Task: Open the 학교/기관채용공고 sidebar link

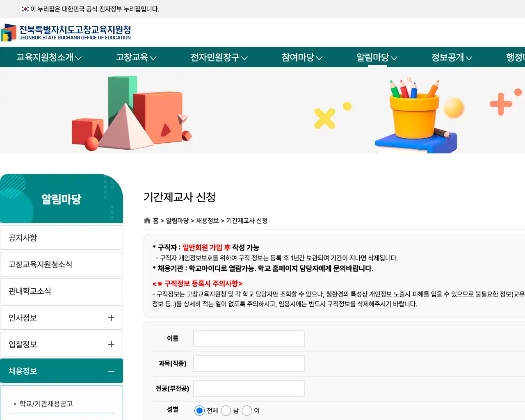Action: [46, 404]
